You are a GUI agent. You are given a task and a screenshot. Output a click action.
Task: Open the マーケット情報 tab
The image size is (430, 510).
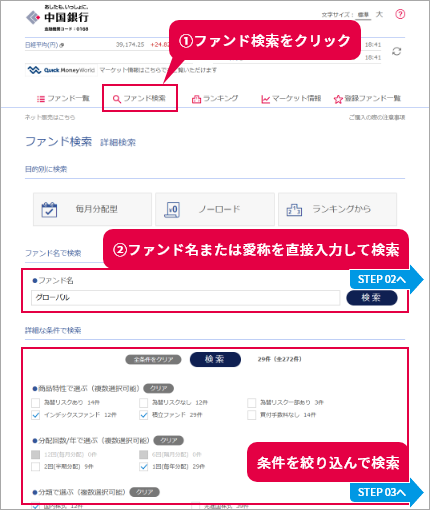click(291, 99)
